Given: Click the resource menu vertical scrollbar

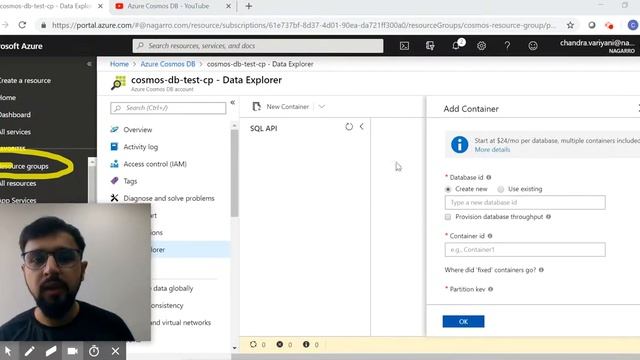Looking at the screenshot, I should coord(234,173).
